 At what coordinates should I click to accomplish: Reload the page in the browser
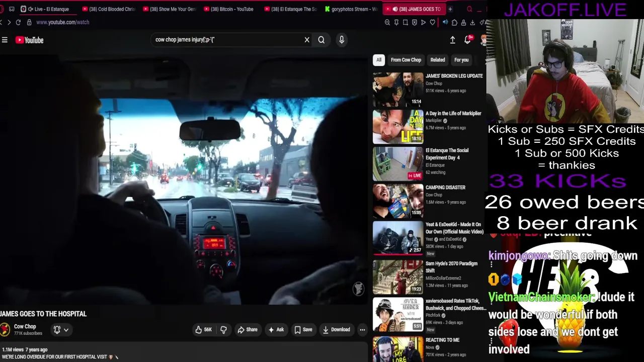coord(18,22)
